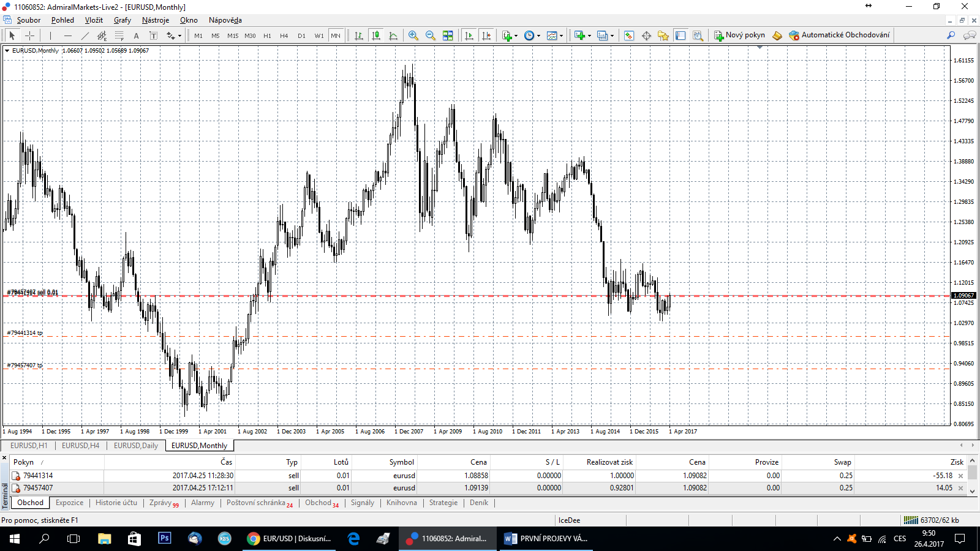Viewport: 980px width, 551px height.
Task: Switch chart to line chart mode
Action: click(x=393, y=36)
